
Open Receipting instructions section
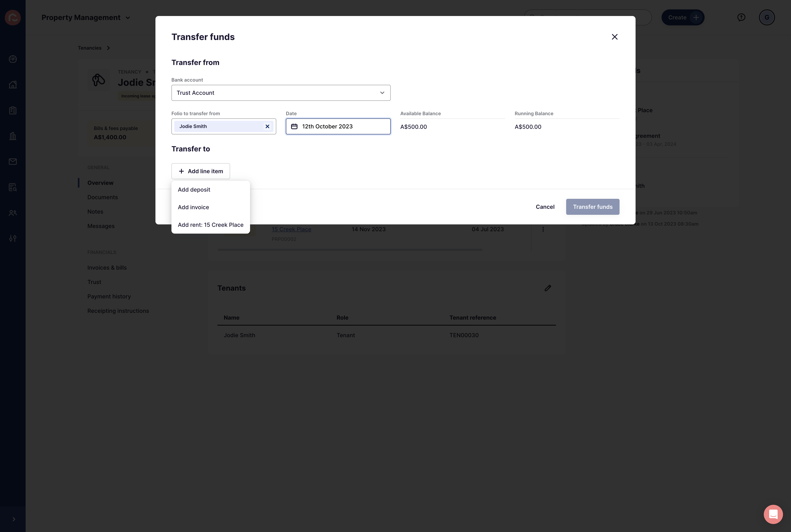tap(118, 311)
